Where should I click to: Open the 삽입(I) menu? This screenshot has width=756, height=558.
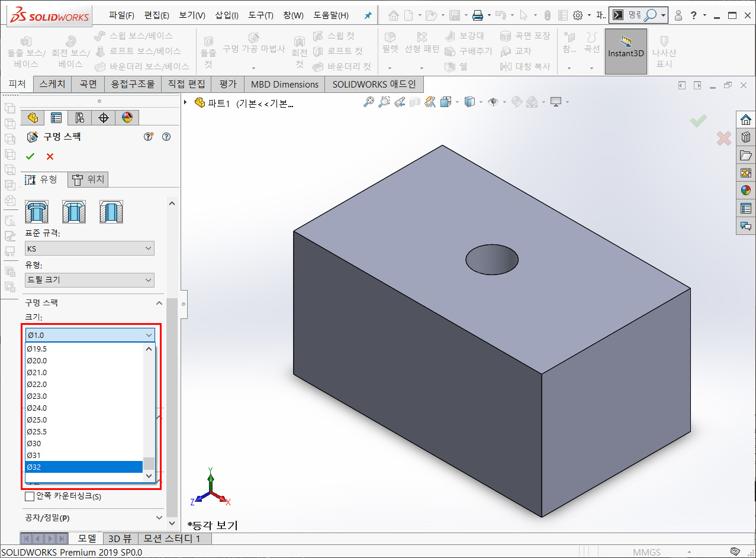(x=227, y=15)
